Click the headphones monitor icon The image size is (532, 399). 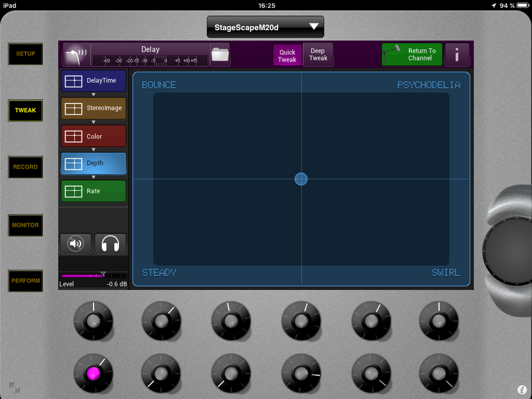(110, 244)
